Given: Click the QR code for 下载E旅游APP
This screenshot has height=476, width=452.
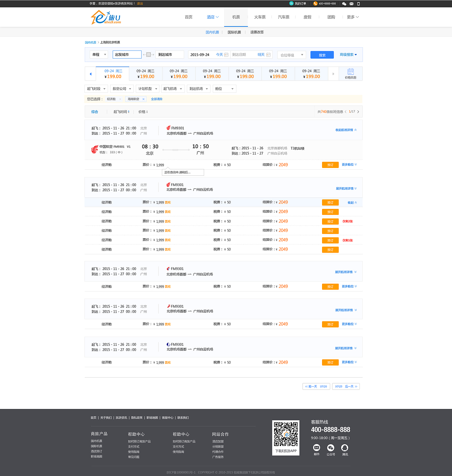Looking at the screenshot, I should click(x=286, y=434).
